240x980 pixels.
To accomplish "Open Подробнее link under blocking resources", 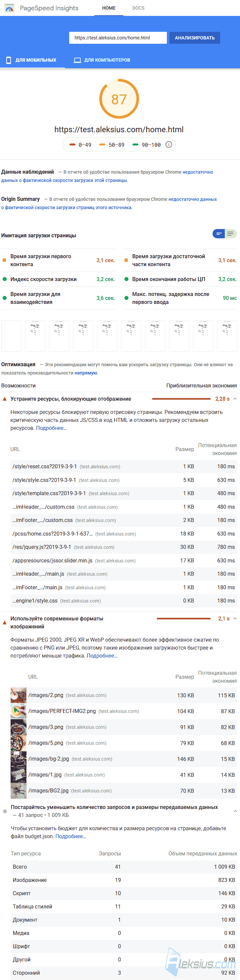I will (x=51, y=428).
